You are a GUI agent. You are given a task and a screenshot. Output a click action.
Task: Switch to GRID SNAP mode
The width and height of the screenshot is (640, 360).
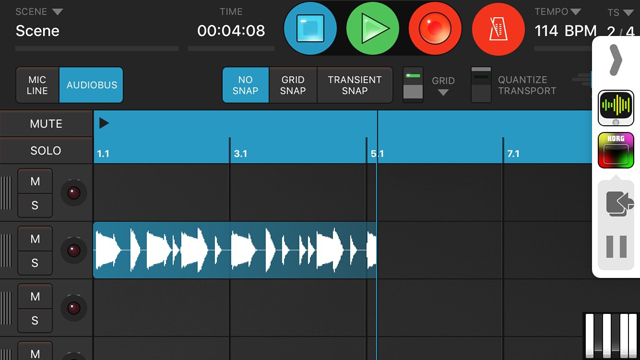point(293,85)
